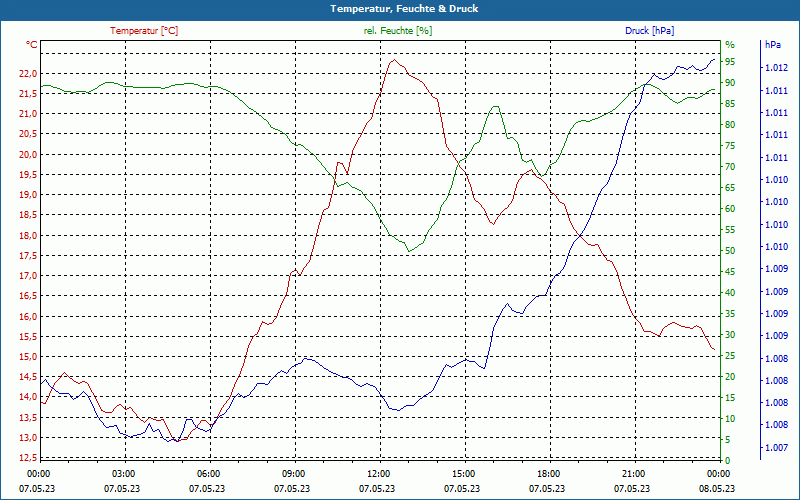The width and height of the screenshot is (800, 500).
Task: Click the green "10" humidity axis tick
Action: click(730, 419)
